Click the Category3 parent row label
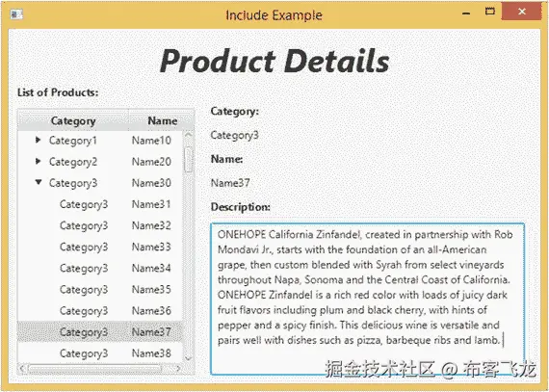The height and width of the screenshot is (392, 549). pyautogui.click(x=73, y=183)
